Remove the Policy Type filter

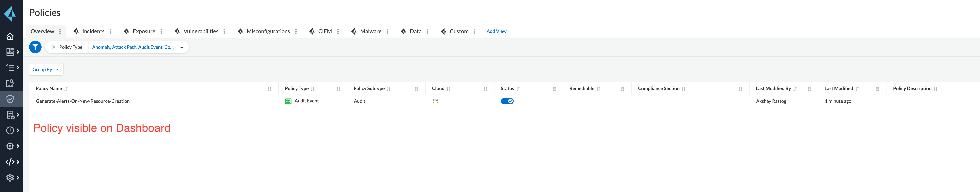click(54, 47)
